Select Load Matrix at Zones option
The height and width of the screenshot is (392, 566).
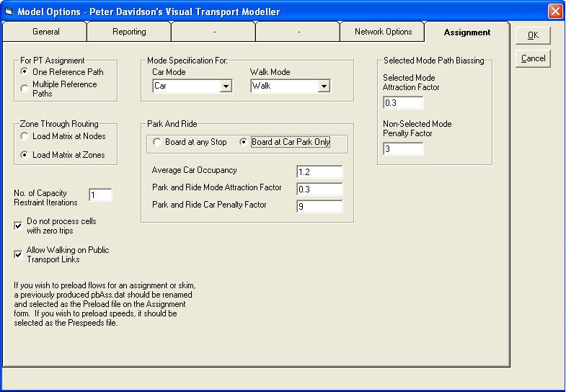pyautogui.click(x=25, y=155)
